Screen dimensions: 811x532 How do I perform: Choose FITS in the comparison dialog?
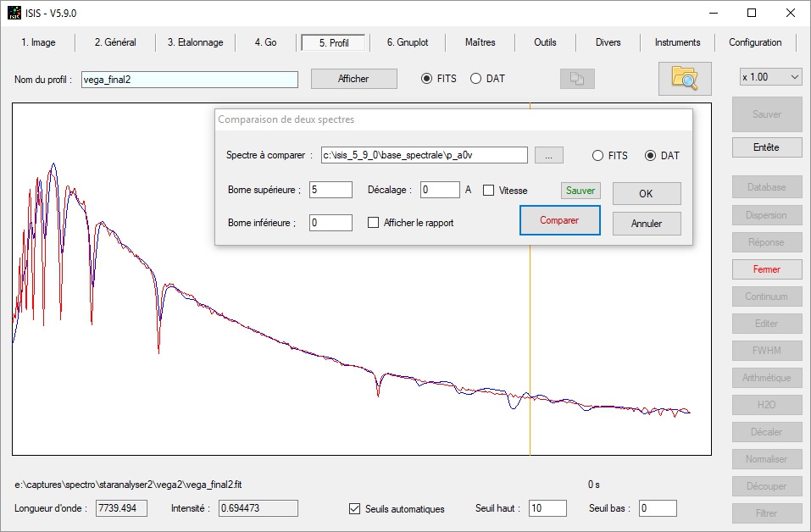point(598,156)
